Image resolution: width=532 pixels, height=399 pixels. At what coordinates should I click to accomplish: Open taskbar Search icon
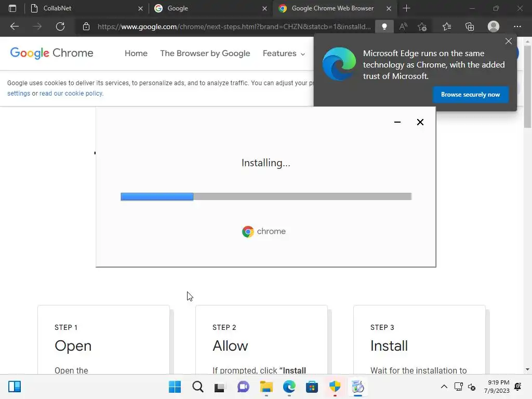[198, 387]
